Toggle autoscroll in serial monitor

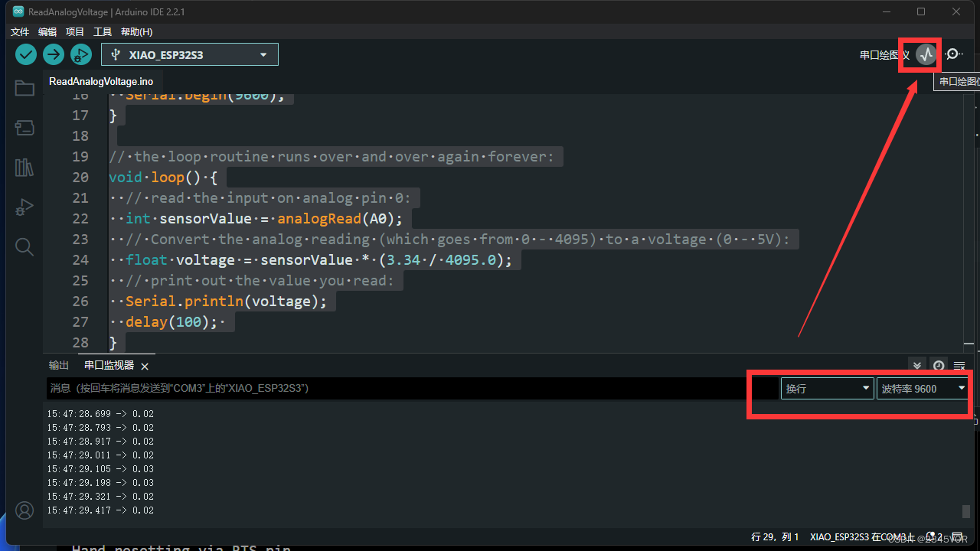(x=916, y=365)
